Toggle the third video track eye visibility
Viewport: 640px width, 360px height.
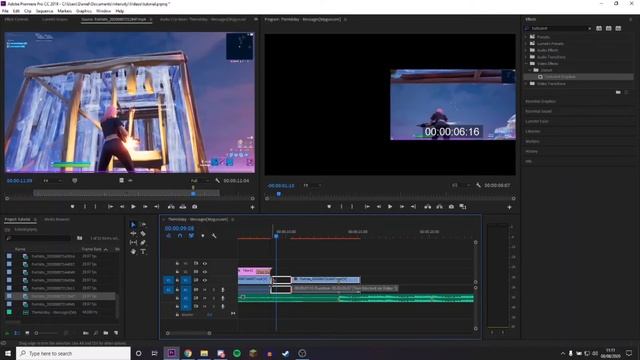click(x=205, y=280)
